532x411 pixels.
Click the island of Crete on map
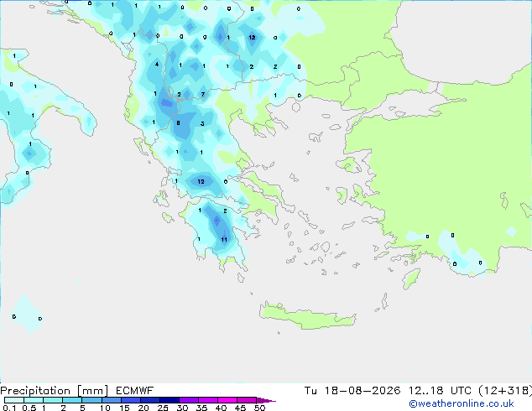[307, 316]
